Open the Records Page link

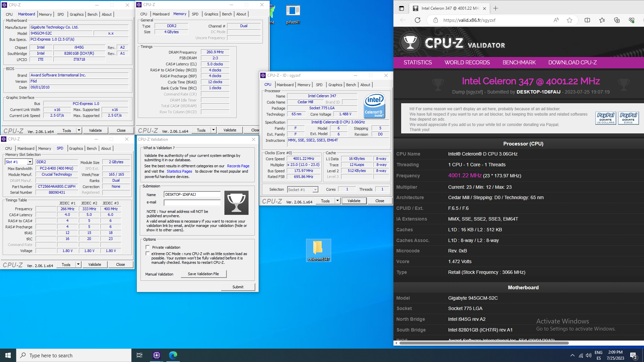click(x=238, y=166)
